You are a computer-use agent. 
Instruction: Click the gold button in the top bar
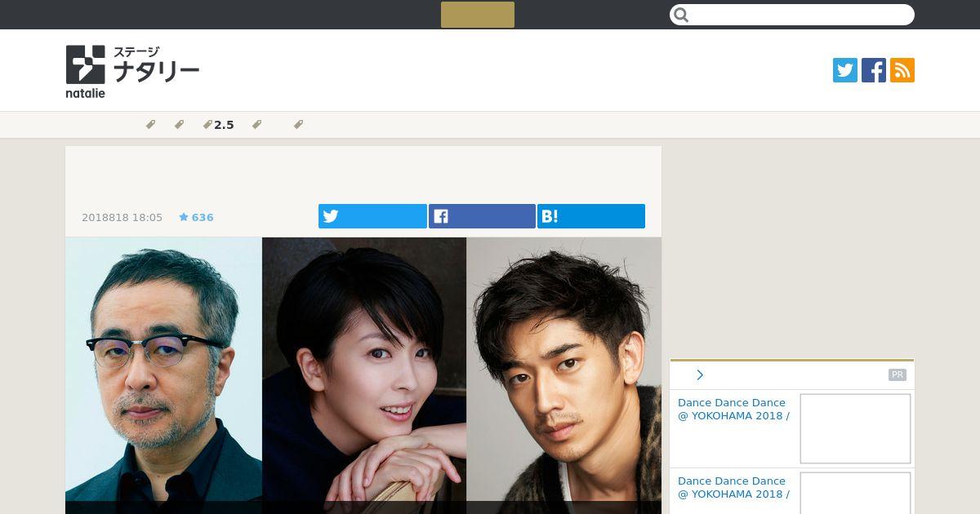coord(478,15)
